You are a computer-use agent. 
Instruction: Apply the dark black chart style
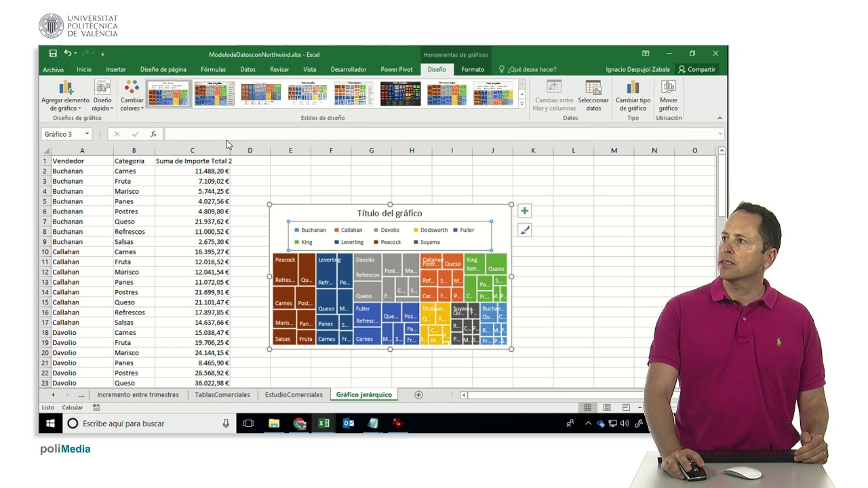tap(400, 94)
